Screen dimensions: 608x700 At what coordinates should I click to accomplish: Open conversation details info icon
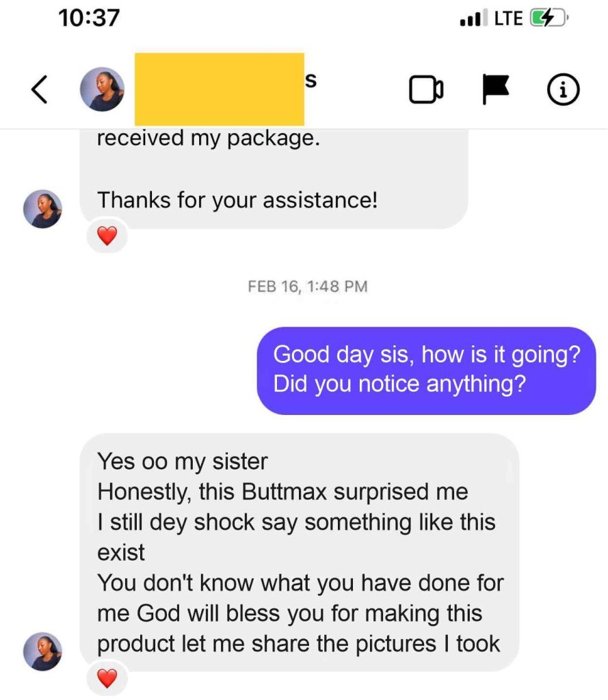click(x=564, y=90)
